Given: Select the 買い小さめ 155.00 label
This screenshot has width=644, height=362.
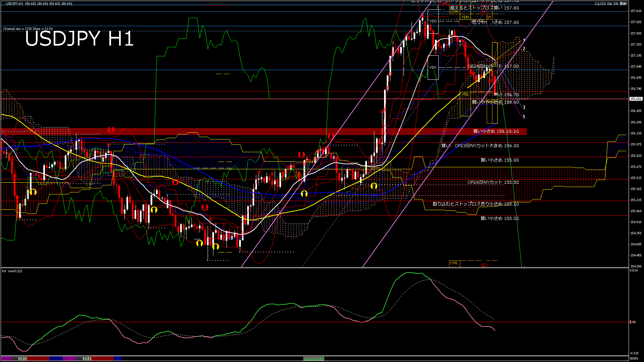Looking at the screenshot, I should 499,219.
